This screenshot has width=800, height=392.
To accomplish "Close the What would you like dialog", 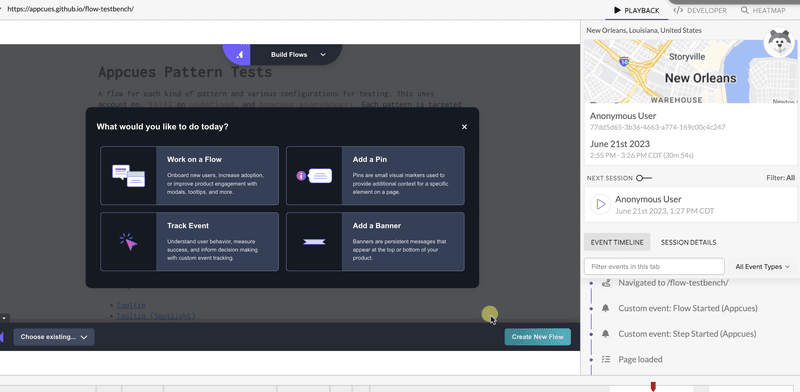I will [464, 127].
